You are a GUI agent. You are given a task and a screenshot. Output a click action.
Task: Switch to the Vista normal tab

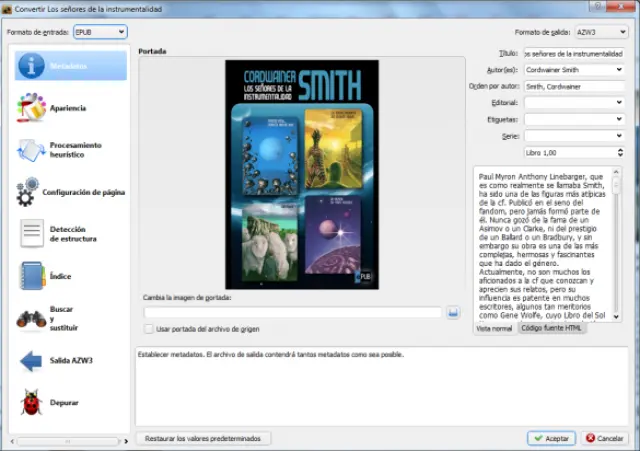coord(494,328)
